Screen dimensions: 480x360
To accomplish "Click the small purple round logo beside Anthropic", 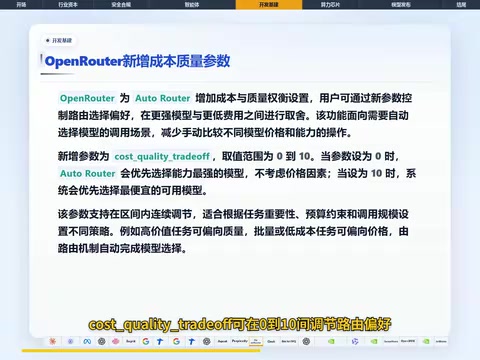I will (70, 341).
